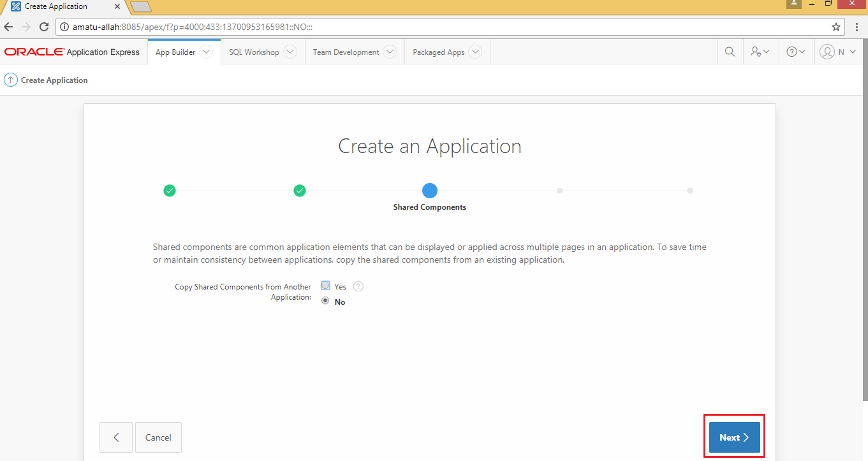Open help for Copy Shared Components option

tap(358, 286)
